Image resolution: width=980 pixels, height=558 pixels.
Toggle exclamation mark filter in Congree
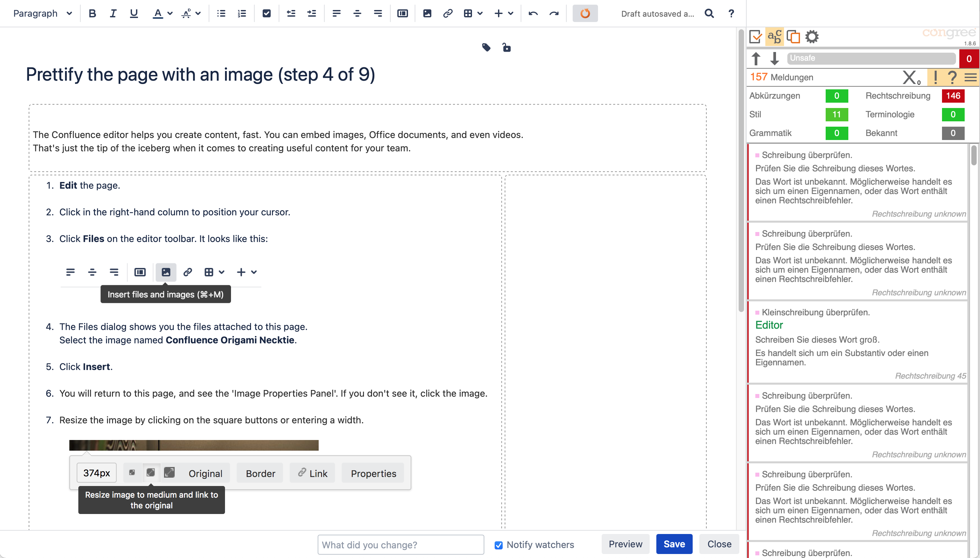pyautogui.click(x=935, y=77)
